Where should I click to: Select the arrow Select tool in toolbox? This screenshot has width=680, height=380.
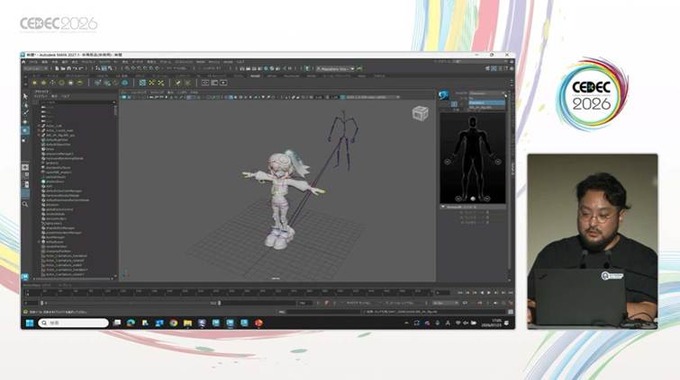pyautogui.click(x=25, y=96)
